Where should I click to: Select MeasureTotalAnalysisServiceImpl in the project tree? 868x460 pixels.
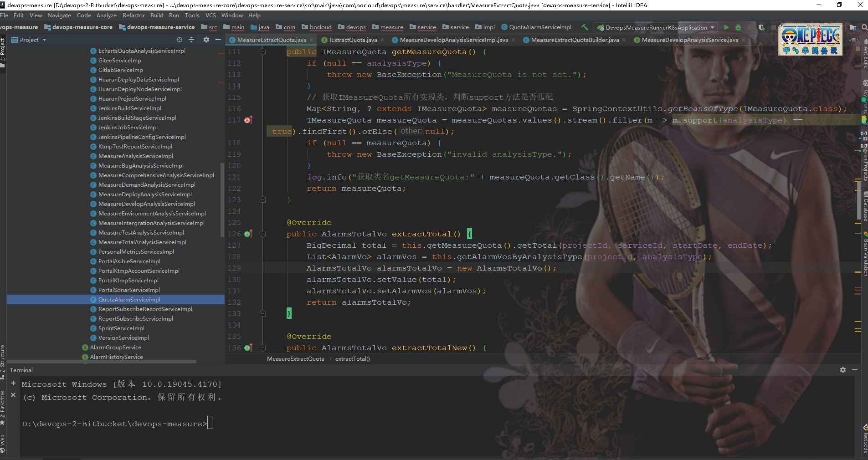coord(142,242)
